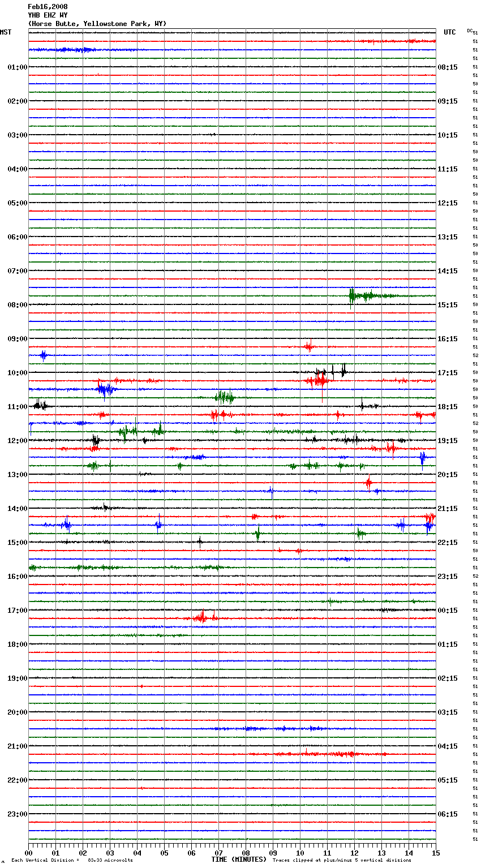
Task: Select the 09:00 MST time label
Action: click(17, 339)
